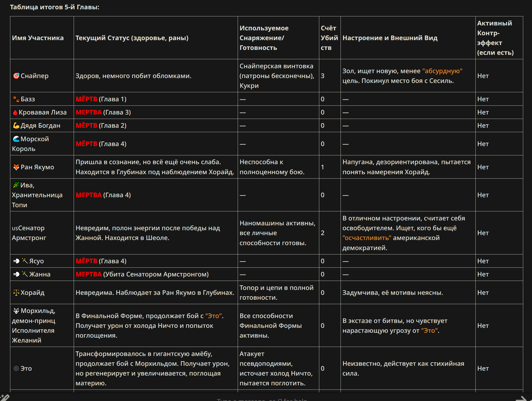Click the sword emoji next to Жанна
Image resolution: width=532 pixels, height=401 pixels.
(25, 274)
